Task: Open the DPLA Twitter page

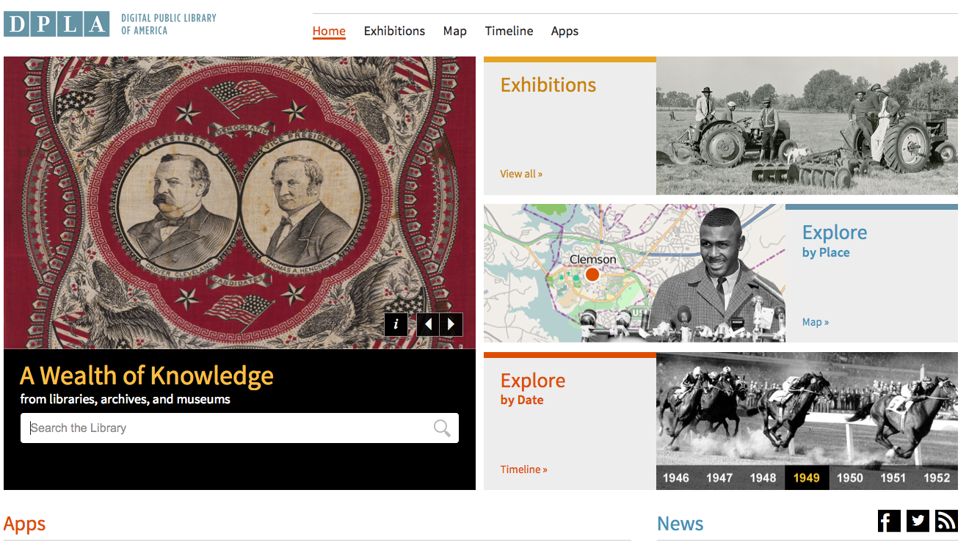Action: [x=918, y=521]
